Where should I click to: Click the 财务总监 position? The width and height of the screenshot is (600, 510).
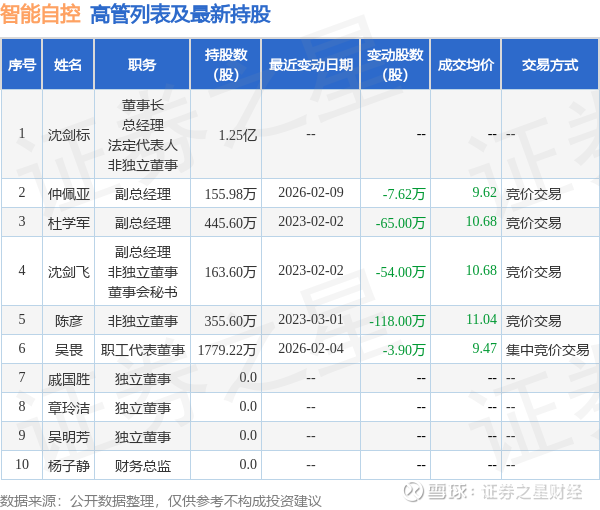tap(142, 466)
